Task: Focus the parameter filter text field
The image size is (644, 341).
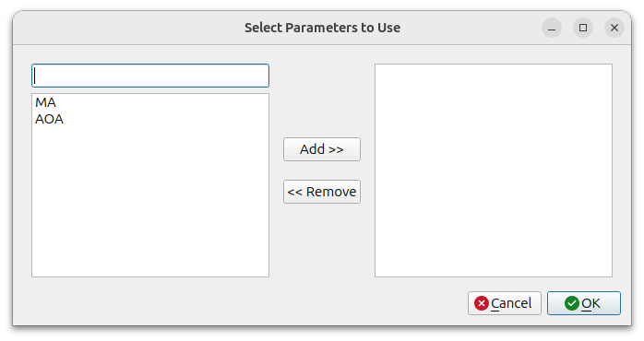Action: tap(150, 76)
